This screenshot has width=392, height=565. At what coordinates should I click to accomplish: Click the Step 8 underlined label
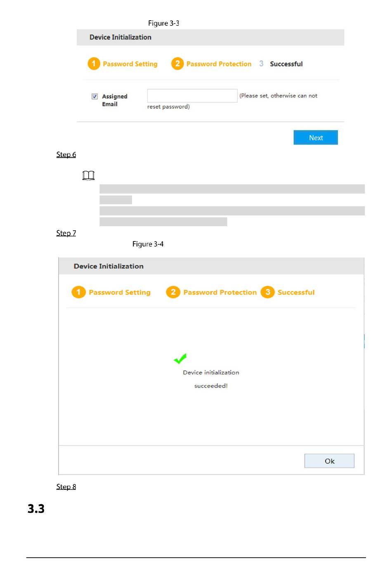pyautogui.click(x=66, y=487)
